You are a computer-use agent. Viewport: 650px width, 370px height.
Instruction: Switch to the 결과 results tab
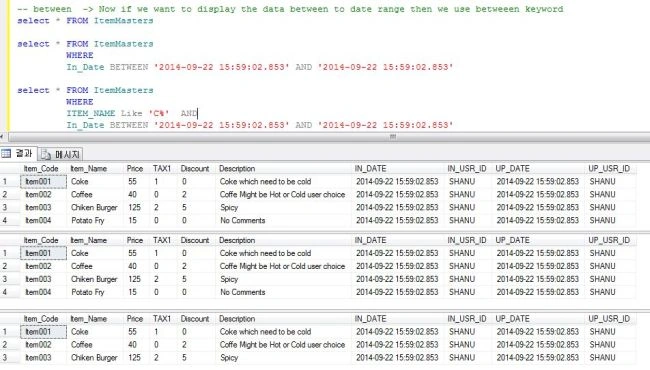pos(18,154)
